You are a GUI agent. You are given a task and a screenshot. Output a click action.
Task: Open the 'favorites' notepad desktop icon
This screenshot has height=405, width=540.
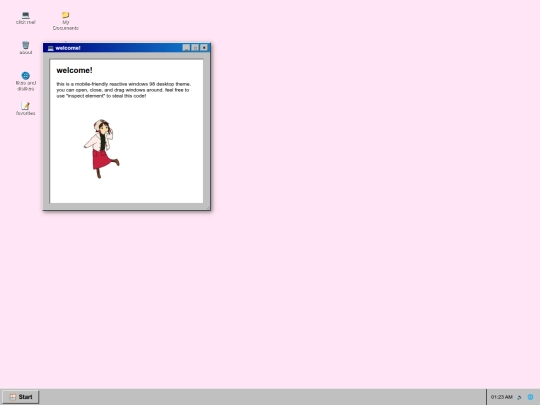(25, 109)
